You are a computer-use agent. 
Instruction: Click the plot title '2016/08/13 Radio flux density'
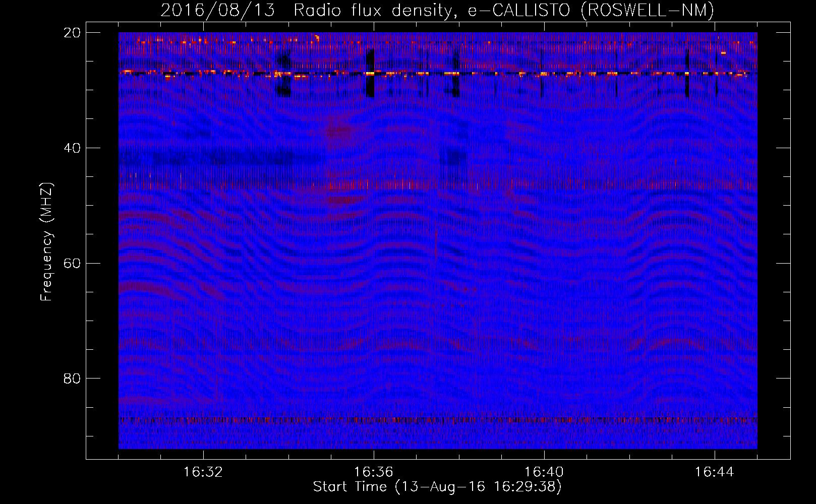[x=437, y=10]
